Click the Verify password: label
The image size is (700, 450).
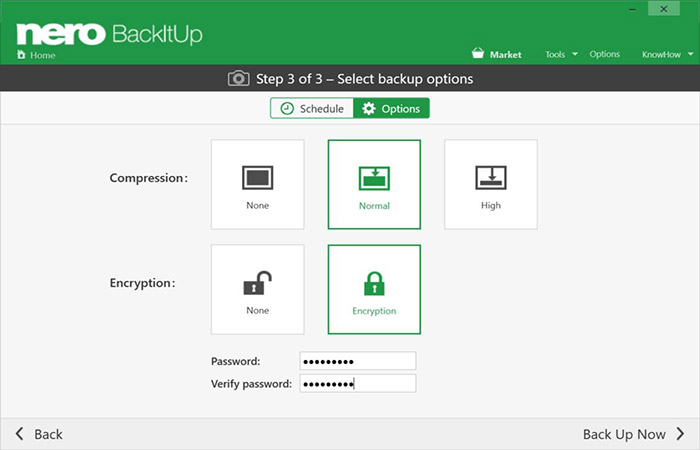tap(251, 384)
